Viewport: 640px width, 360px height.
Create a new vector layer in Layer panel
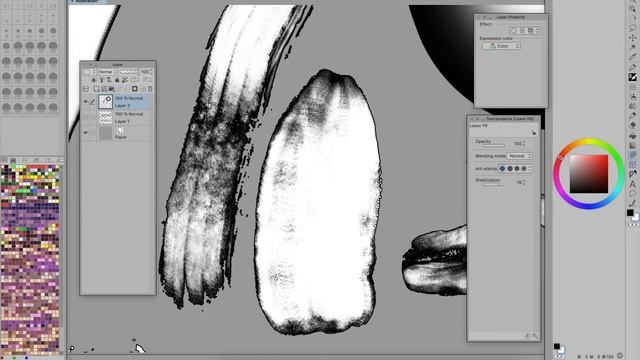pyautogui.click(x=104, y=89)
